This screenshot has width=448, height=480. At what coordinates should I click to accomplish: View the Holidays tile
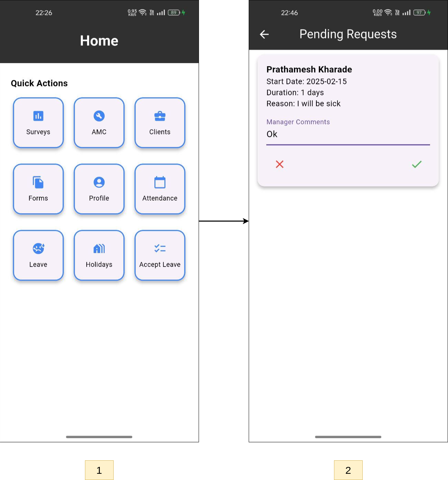[x=99, y=255]
